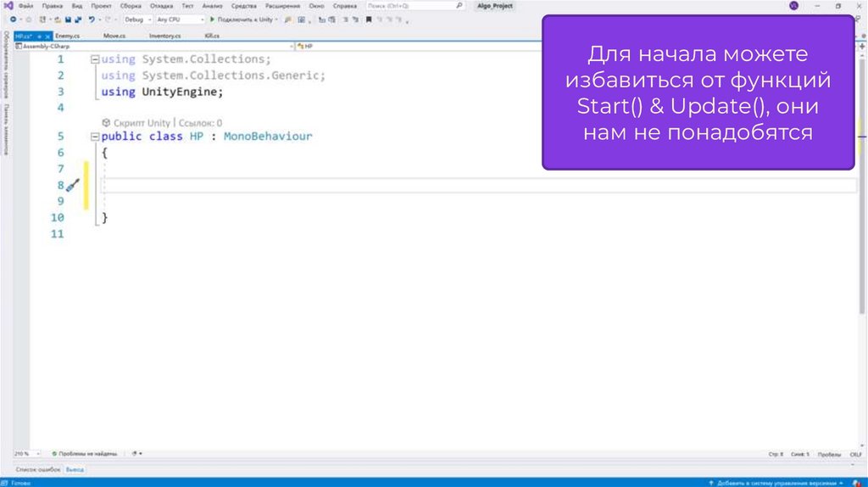Click the add to source control button
This screenshot has width=868, height=487.
pyautogui.click(x=776, y=483)
